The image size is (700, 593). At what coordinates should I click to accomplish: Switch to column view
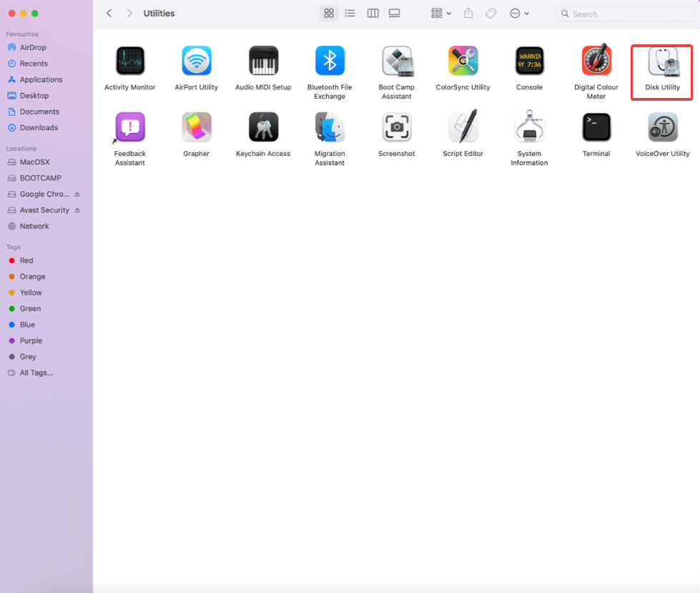(x=373, y=14)
